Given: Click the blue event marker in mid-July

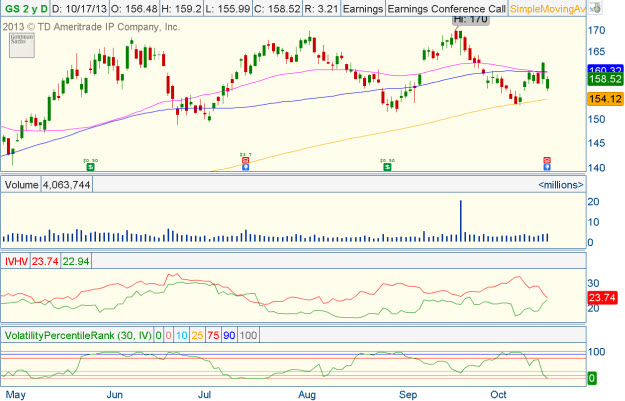Looking at the screenshot, I should [x=246, y=165].
